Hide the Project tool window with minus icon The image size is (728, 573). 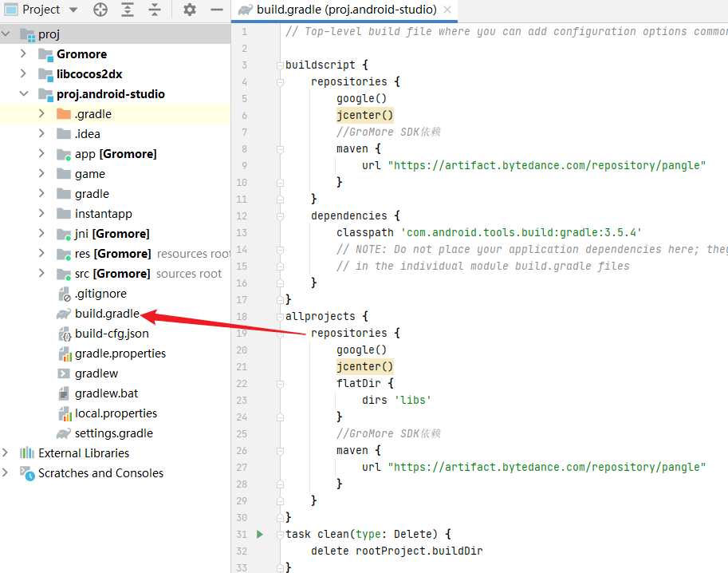pos(217,10)
